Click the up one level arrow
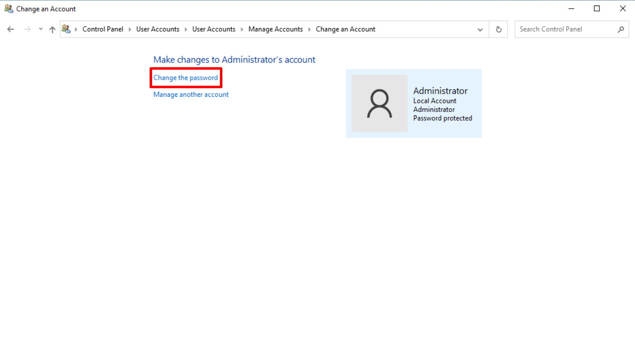The height and width of the screenshot is (364, 635). (52, 29)
